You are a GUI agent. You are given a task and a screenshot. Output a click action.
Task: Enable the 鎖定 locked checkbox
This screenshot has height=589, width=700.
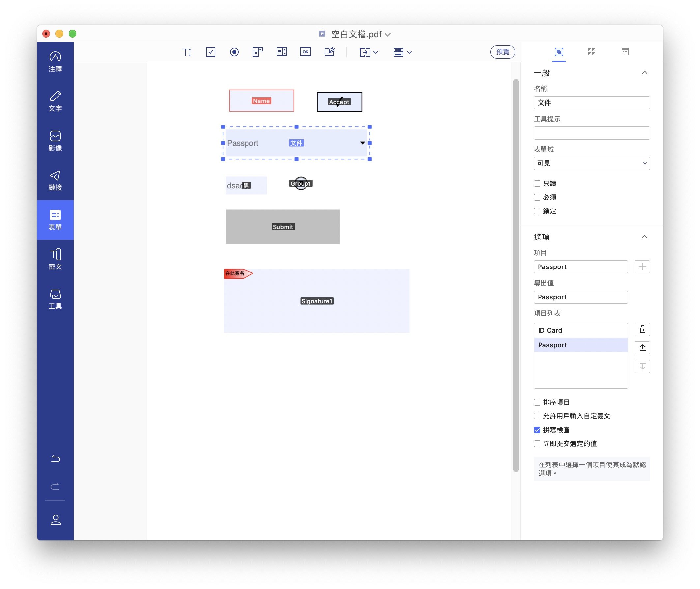(x=537, y=211)
